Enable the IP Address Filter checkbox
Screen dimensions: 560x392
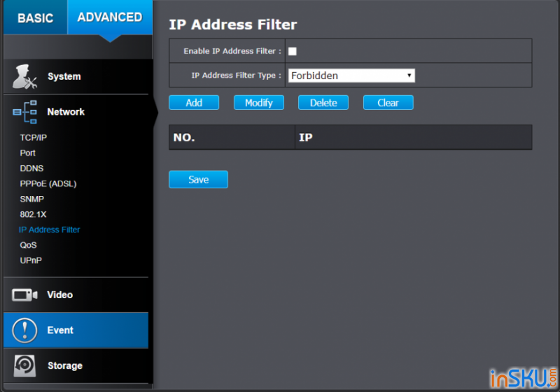pyautogui.click(x=292, y=51)
